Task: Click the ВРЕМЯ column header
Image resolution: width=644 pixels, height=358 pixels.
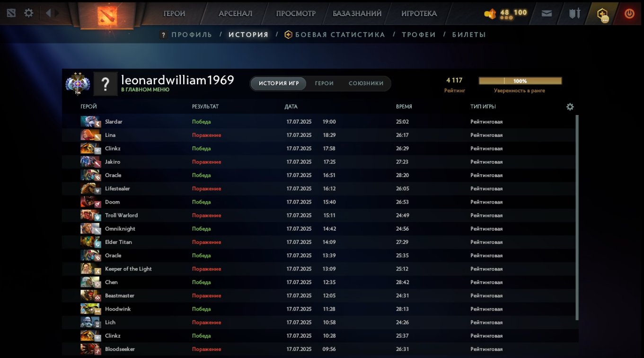Action: pyautogui.click(x=404, y=107)
